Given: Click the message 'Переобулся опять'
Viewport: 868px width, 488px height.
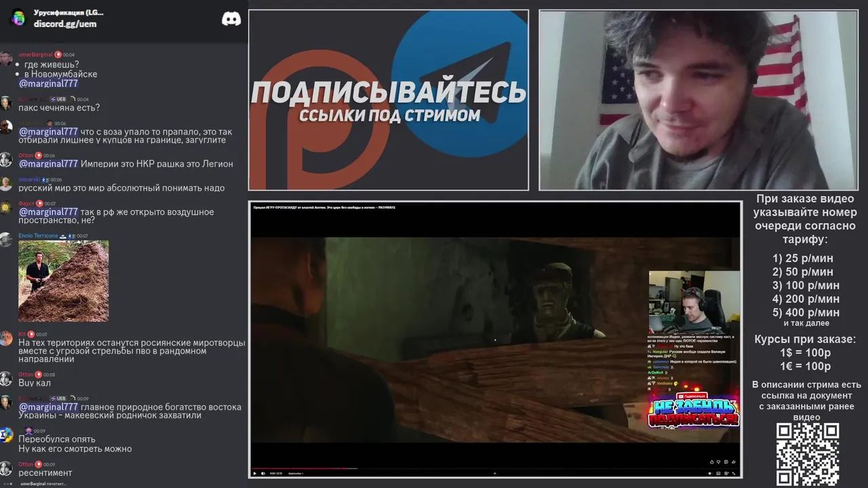Looking at the screenshot, I should 57,439.
